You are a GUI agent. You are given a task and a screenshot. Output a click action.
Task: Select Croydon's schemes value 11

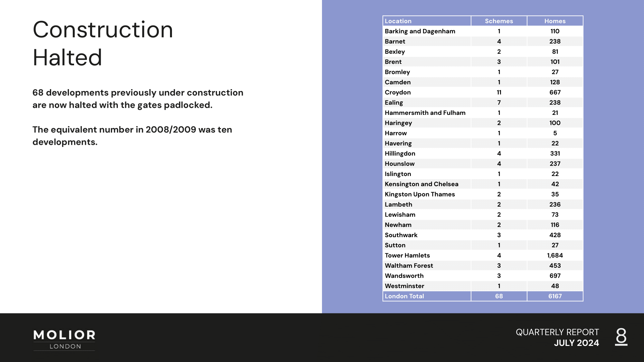coord(499,92)
